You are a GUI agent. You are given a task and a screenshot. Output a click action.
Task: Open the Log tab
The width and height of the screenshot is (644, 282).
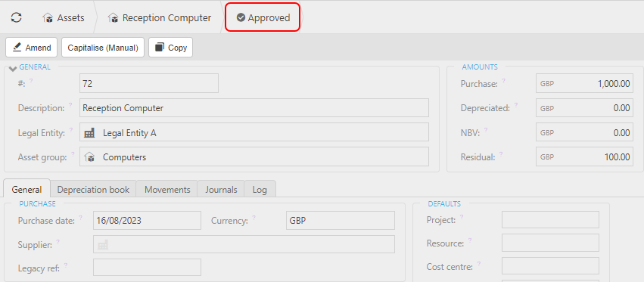click(260, 190)
